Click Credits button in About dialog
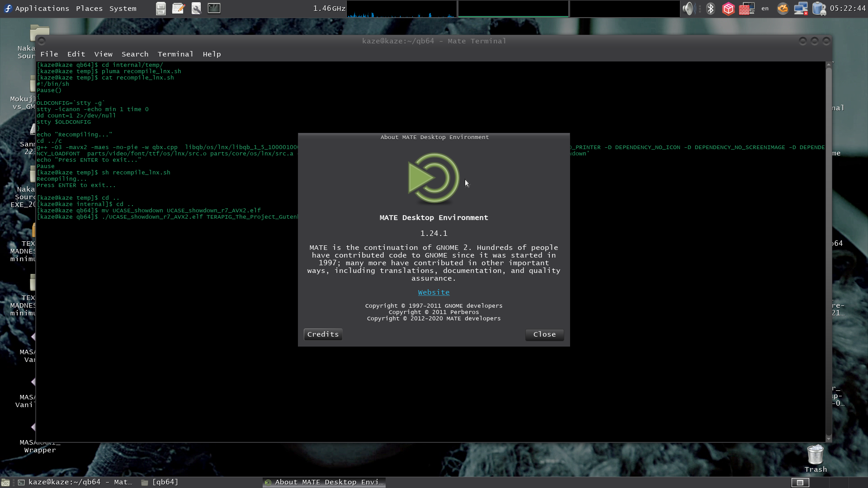868x488 pixels. click(323, 334)
